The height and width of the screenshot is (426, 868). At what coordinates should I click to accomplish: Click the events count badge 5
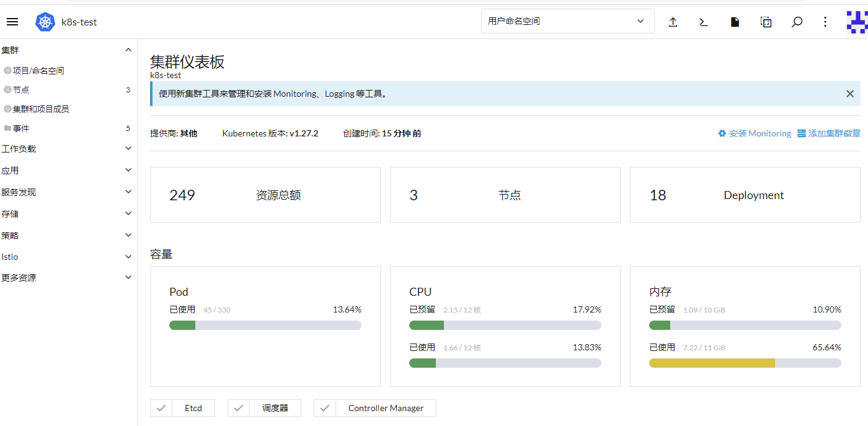click(x=128, y=128)
